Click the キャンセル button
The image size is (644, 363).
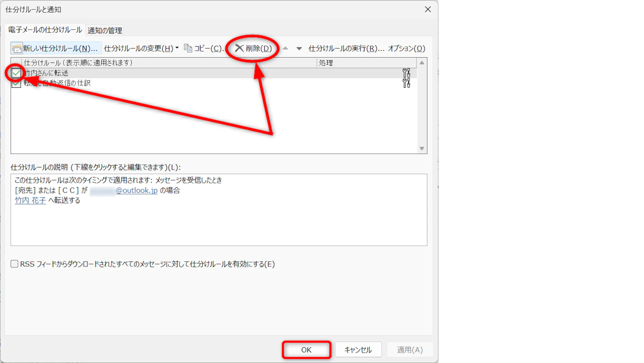pyautogui.click(x=358, y=349)
